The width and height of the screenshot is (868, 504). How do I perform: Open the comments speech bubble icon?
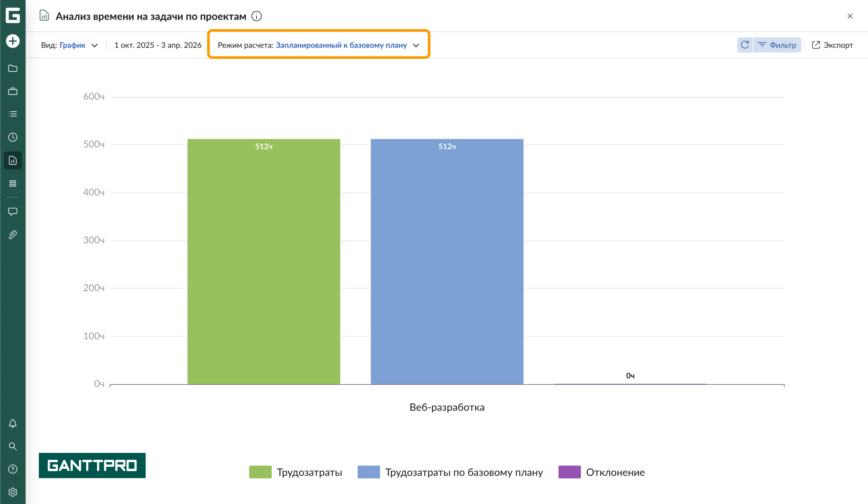coord(13,211)
